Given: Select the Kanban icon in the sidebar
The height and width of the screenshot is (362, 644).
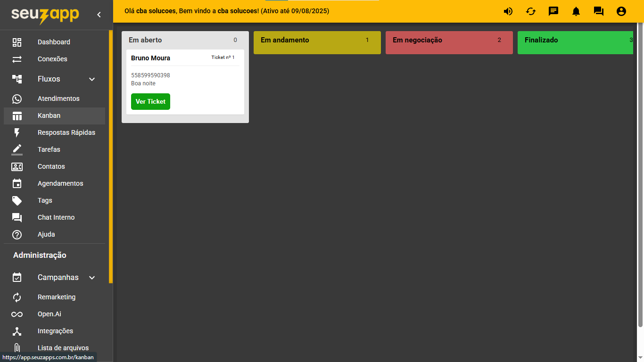Looking at the screenshot, I should click(17, 115).
